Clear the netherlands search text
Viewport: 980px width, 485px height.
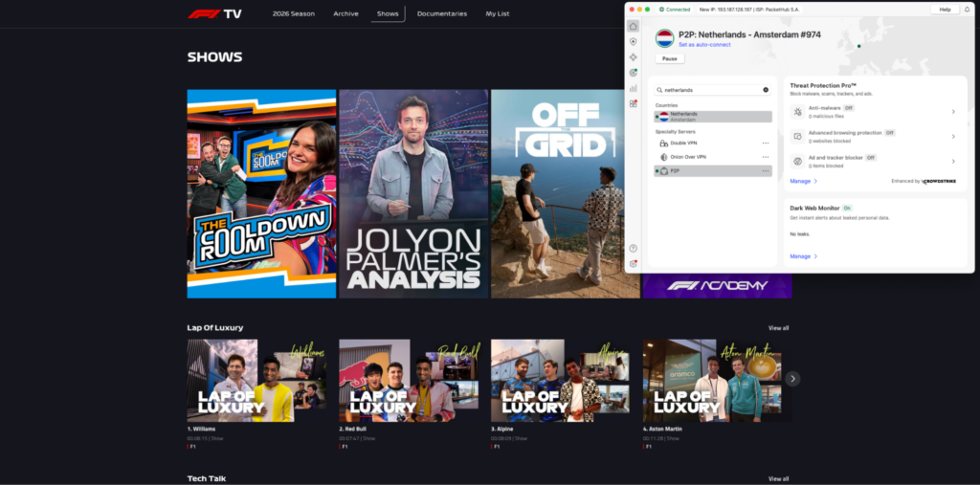766,90
